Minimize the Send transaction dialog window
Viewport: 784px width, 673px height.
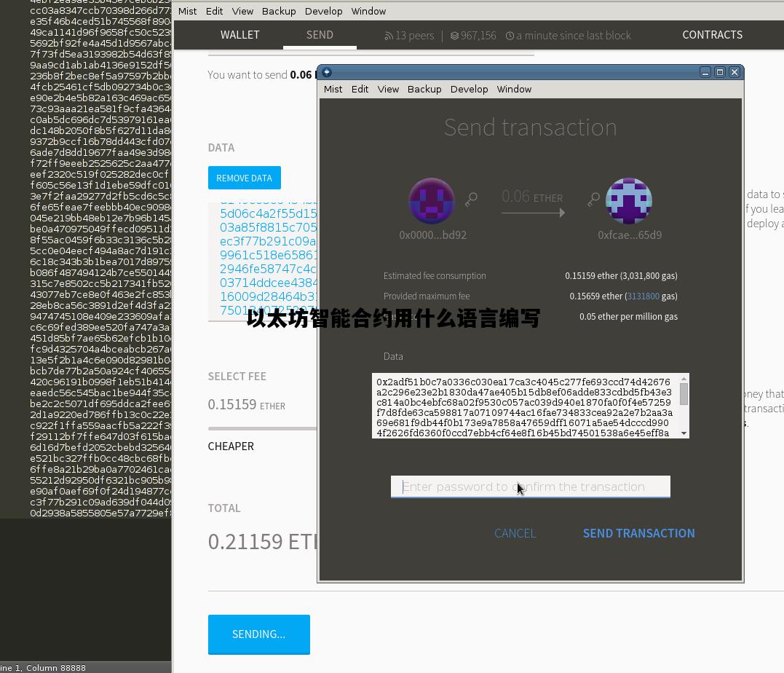[705, 72]
